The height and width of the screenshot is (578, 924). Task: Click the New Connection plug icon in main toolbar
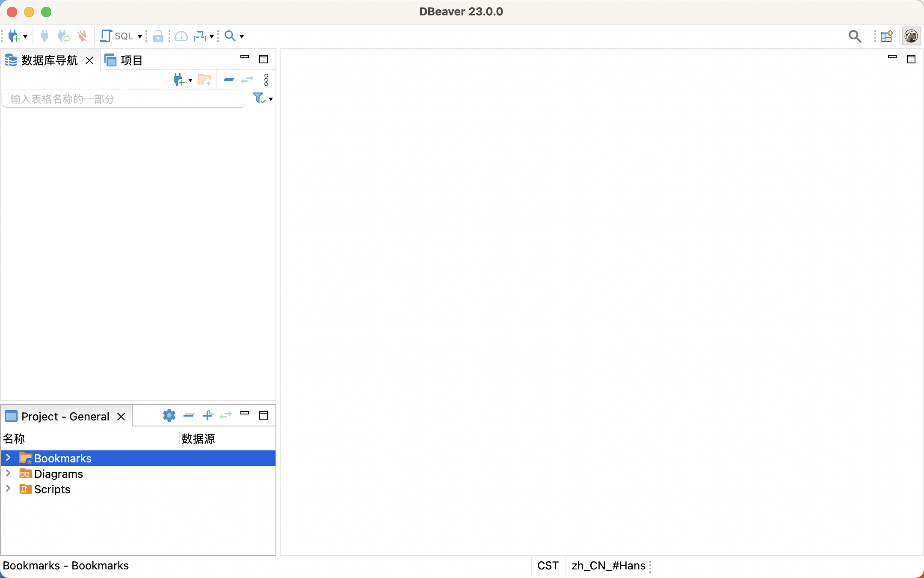[14, 36]
